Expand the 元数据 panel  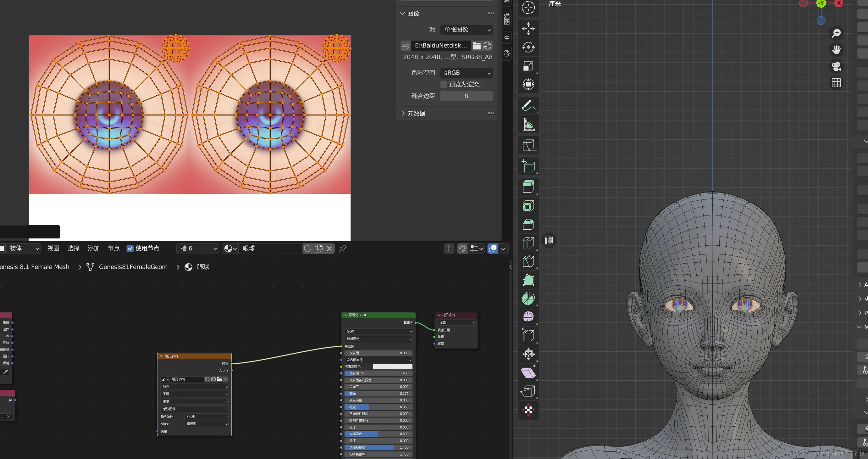coord(416,114)
